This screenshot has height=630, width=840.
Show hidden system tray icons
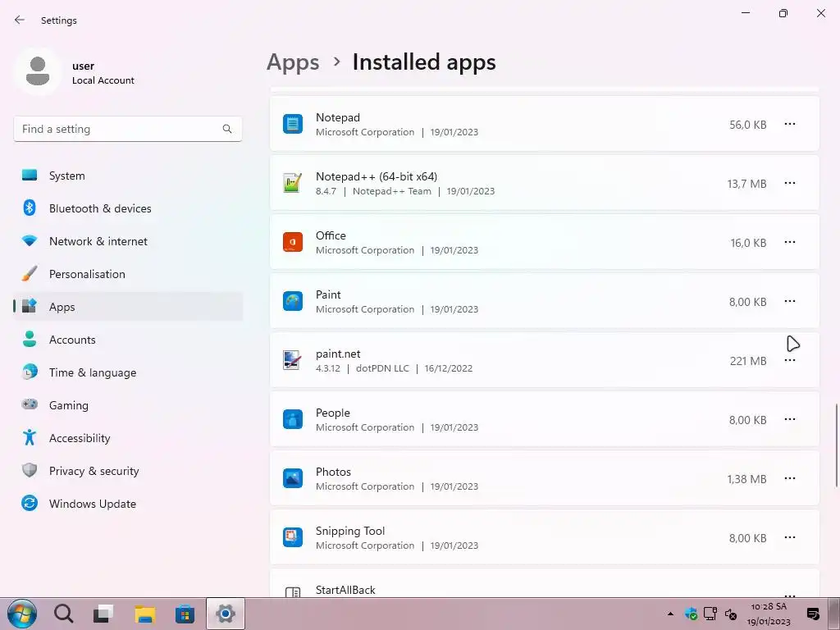670,614
